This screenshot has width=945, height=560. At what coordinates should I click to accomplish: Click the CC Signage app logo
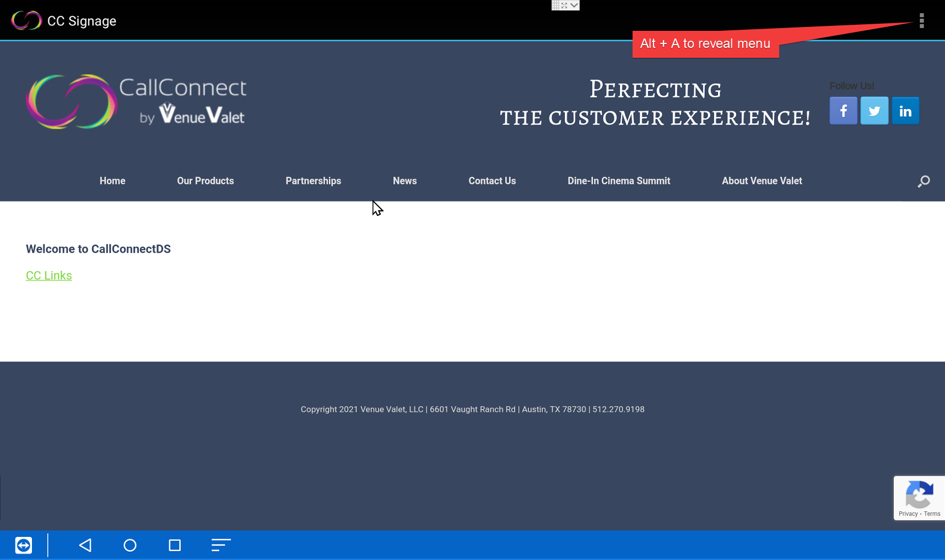click(26, 20)
